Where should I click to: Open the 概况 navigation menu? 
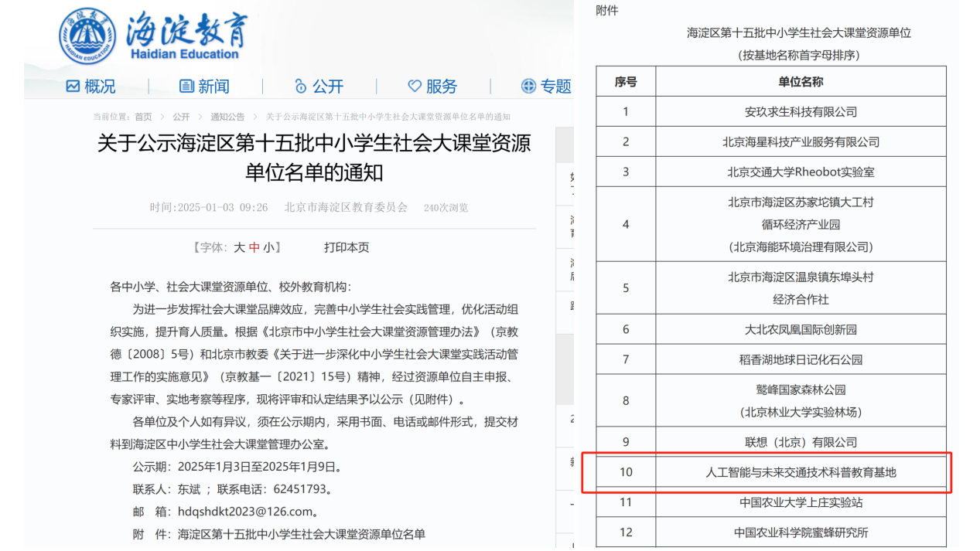(x=100, y=86)
